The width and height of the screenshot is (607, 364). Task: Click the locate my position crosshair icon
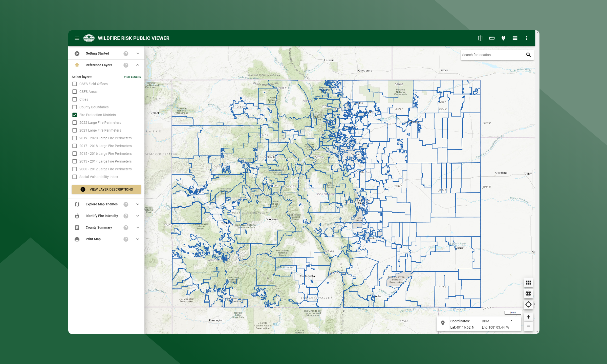coord(528,304)
